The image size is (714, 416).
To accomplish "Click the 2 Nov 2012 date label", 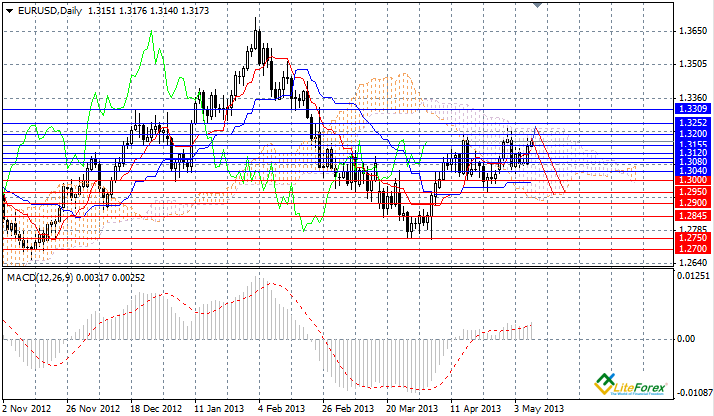I will pyautogui.click(x=26, y=409).
